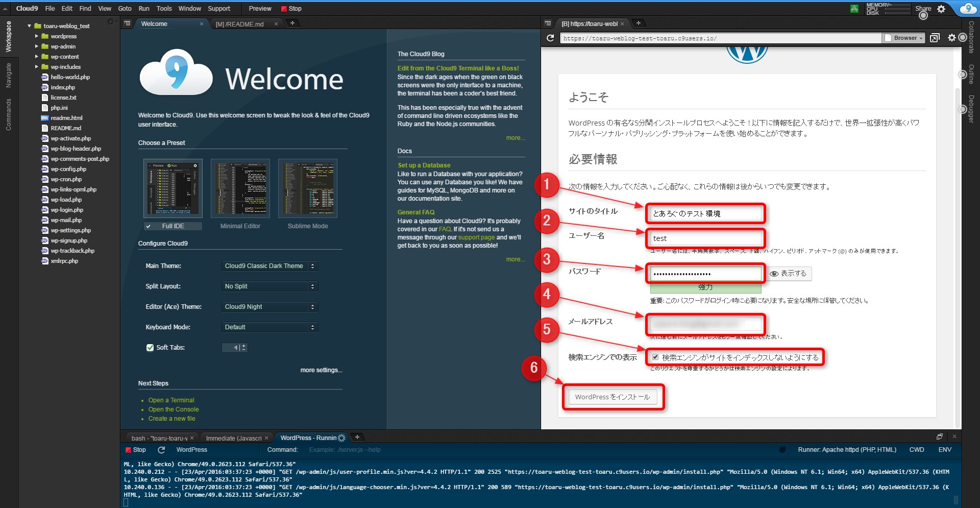
Task: Toggle the search engine indexing checkbox
Action: (x=655, y=357)
